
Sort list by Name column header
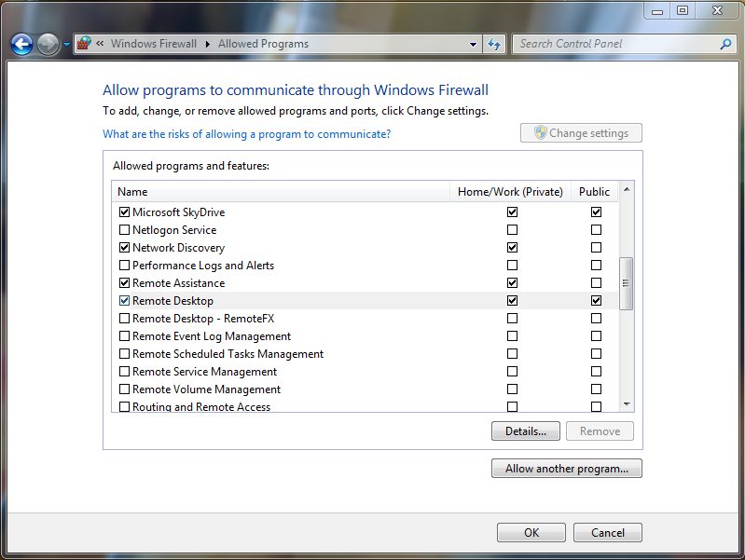[281, 191]
